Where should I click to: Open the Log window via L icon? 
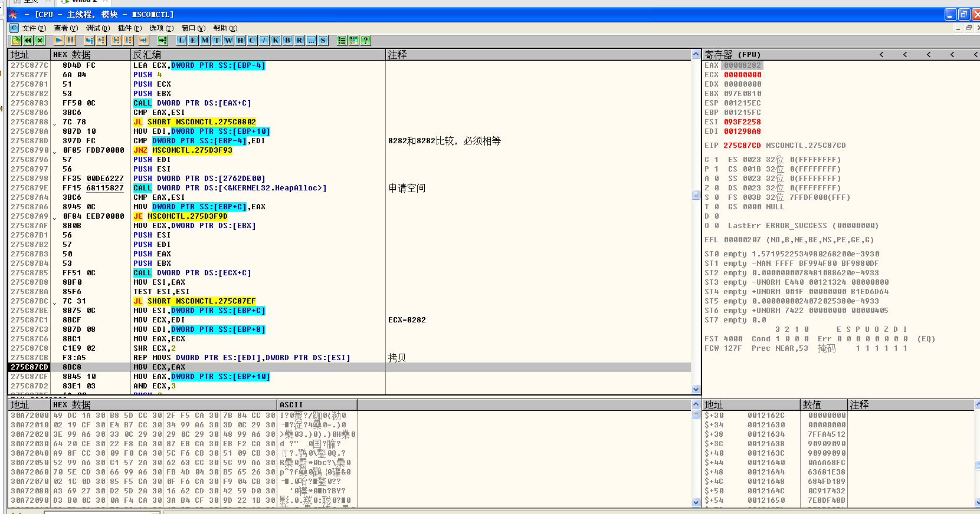pos(181,40)
